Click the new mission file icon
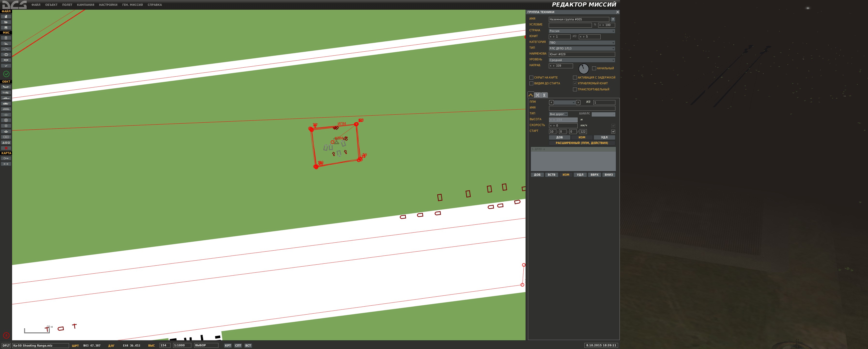The width and height of the screenshot is (868, 349). click(6, 16)
